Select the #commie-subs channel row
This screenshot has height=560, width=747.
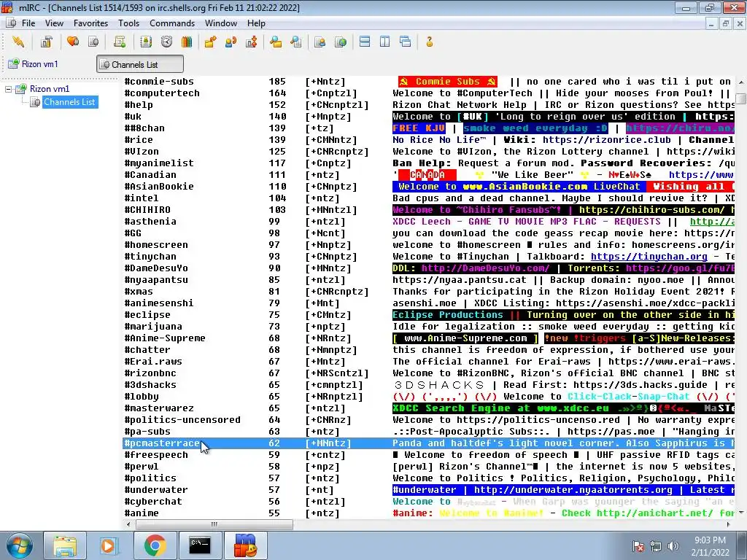click(427, 82)
